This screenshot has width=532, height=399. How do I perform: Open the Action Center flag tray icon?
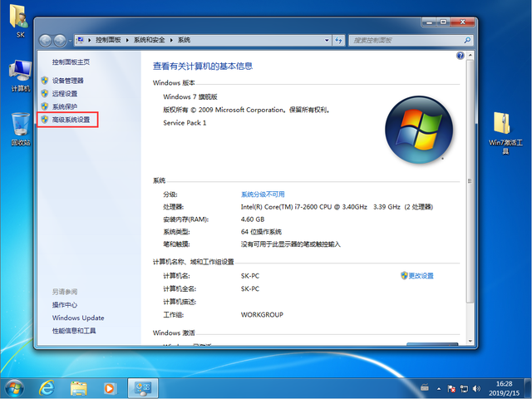[451, 388]
